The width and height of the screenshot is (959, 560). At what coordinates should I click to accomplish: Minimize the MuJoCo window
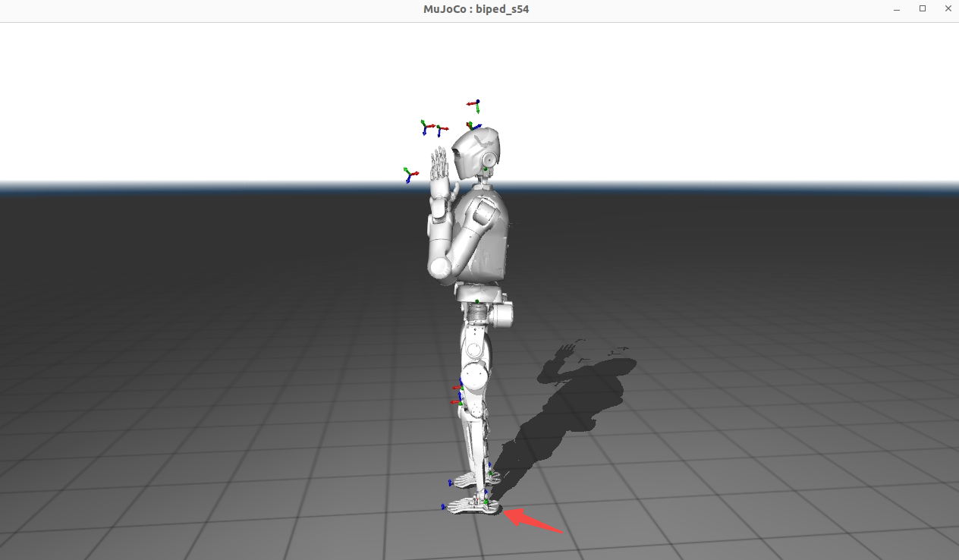pos(898,9)
